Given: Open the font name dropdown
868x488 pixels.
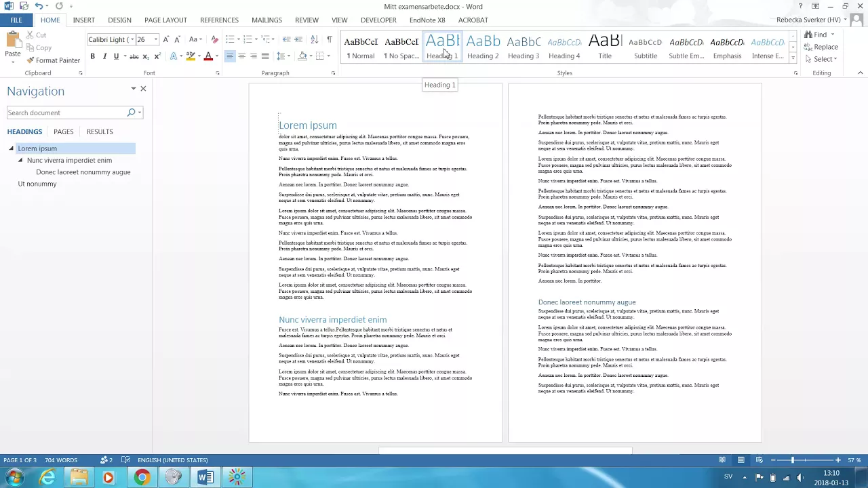Looking at the screenshot, I should coord(132,39).
